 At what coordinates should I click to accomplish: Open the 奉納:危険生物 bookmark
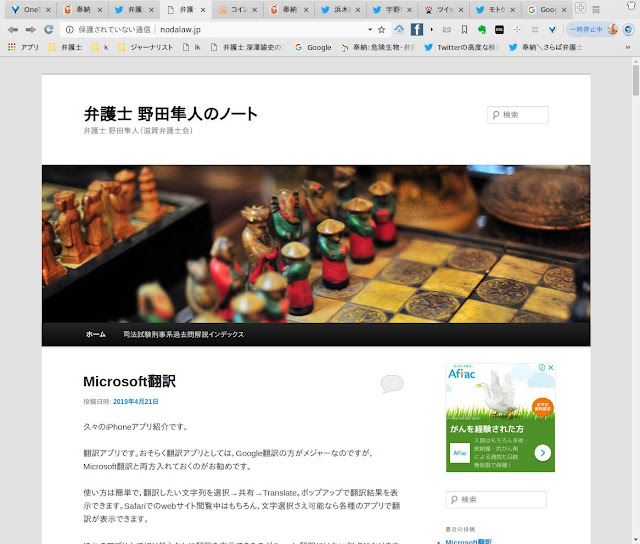[x=378, y=47]
